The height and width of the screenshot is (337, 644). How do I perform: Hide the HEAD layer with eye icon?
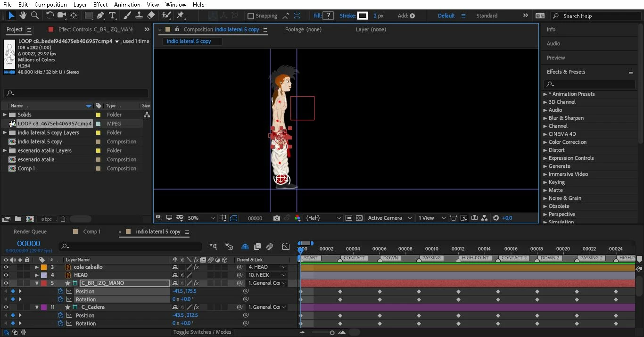click(x=6, y=275)
